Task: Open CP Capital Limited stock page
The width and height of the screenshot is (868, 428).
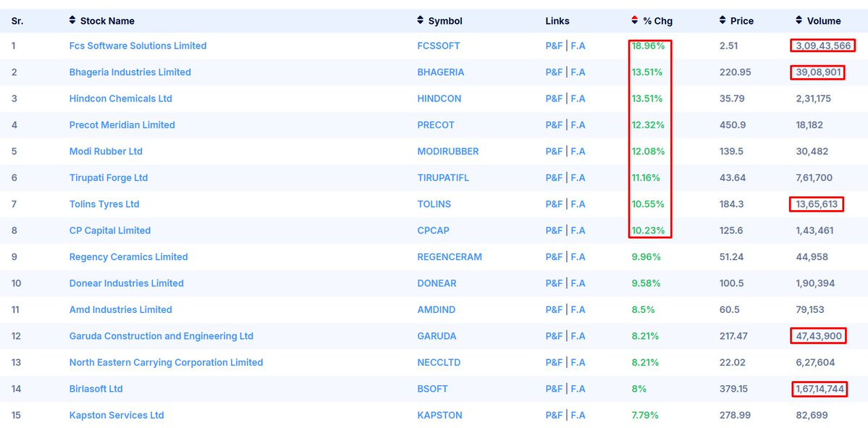Action: coord(109,230)
